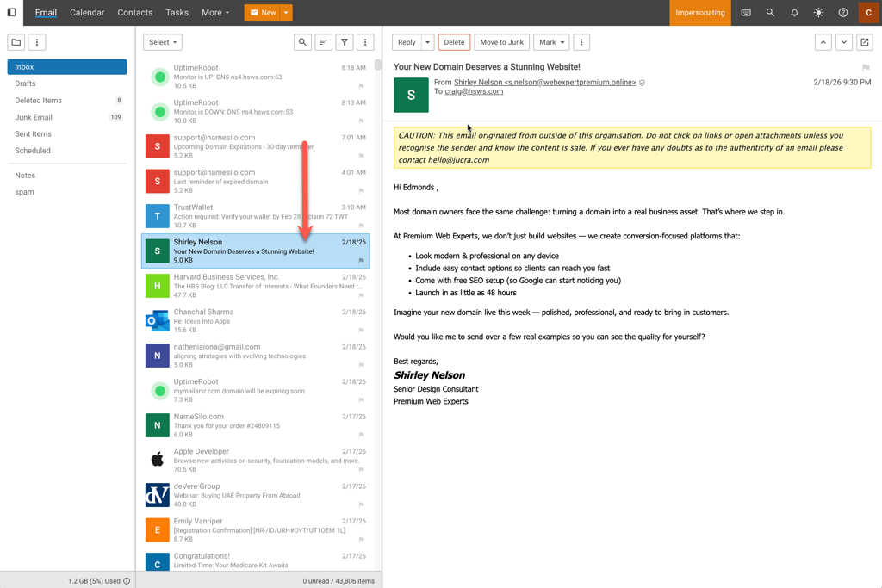Open the notifications bell icon
This screenshot has height=588, width=882.
click(x=794, y=13)
